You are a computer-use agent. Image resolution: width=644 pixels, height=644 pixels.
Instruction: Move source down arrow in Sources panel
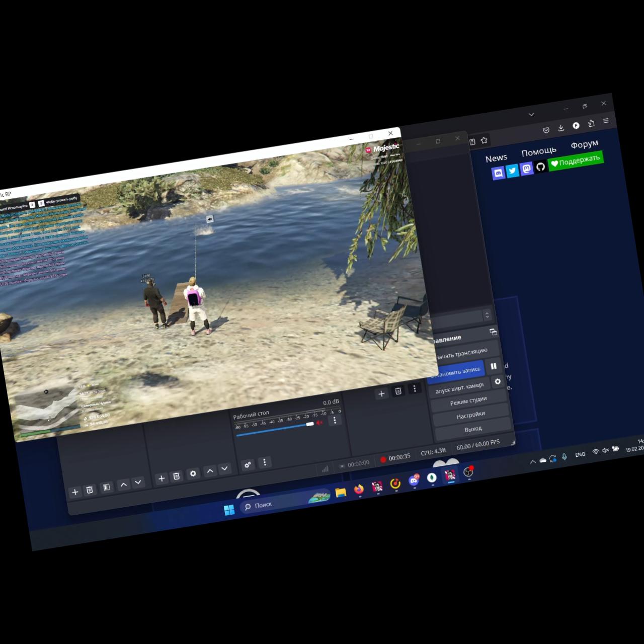(224, 468)
